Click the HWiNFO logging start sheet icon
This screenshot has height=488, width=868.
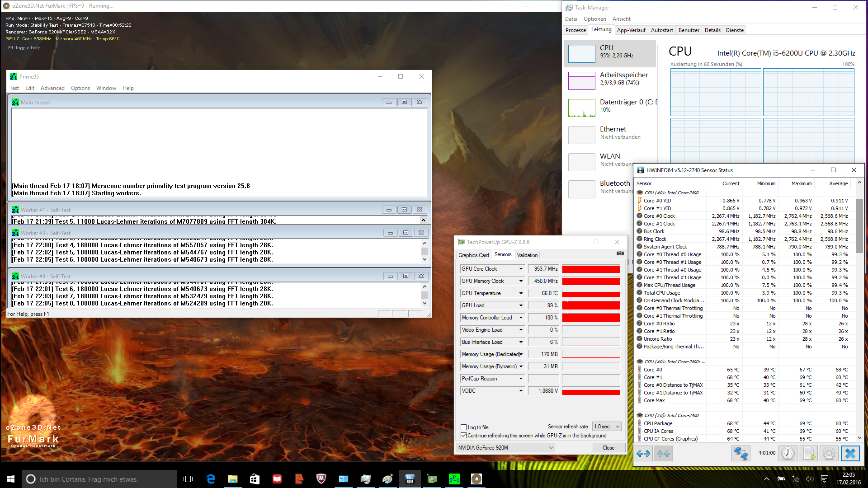pyautogui.click(x=809, y=453)
